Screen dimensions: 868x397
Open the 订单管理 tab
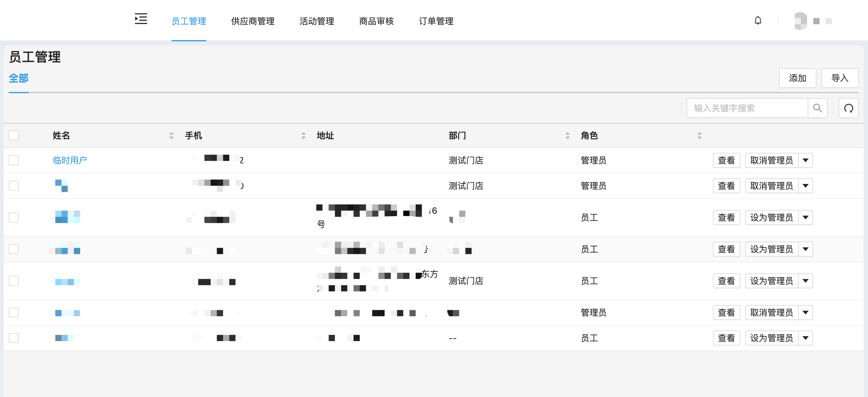tap(436, 21)
